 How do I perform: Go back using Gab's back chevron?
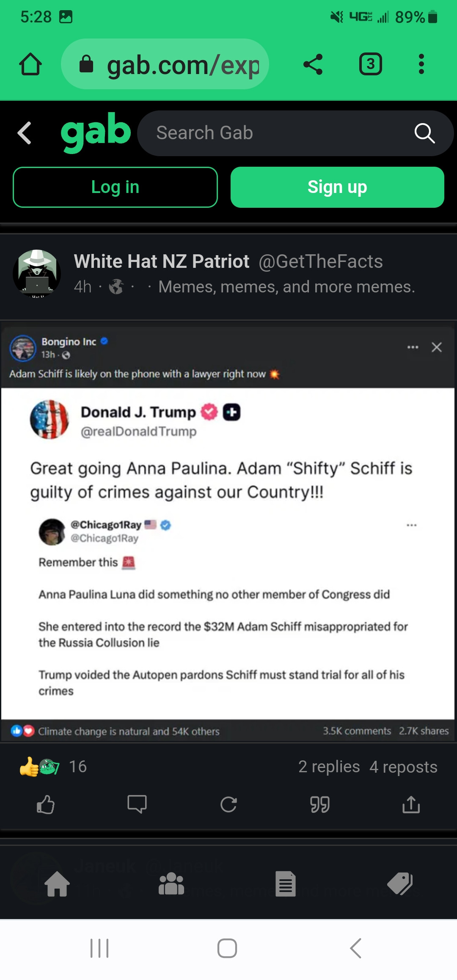pos(25,133)
